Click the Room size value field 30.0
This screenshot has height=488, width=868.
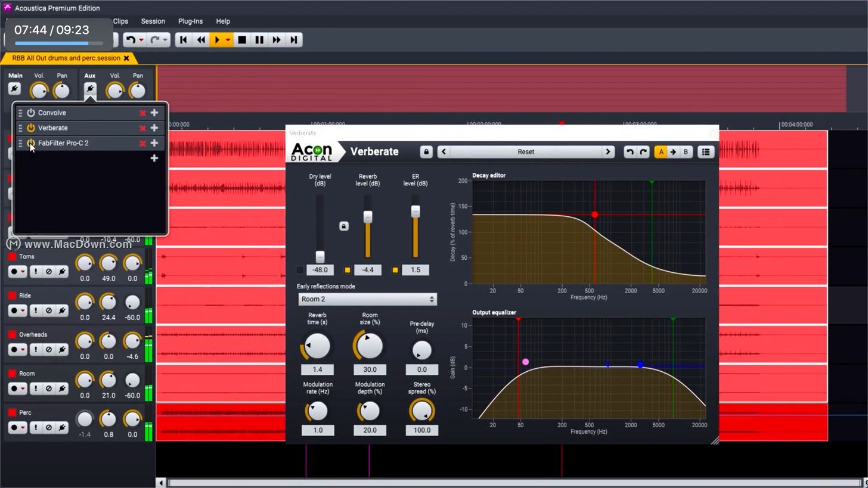tap(370, 369)
